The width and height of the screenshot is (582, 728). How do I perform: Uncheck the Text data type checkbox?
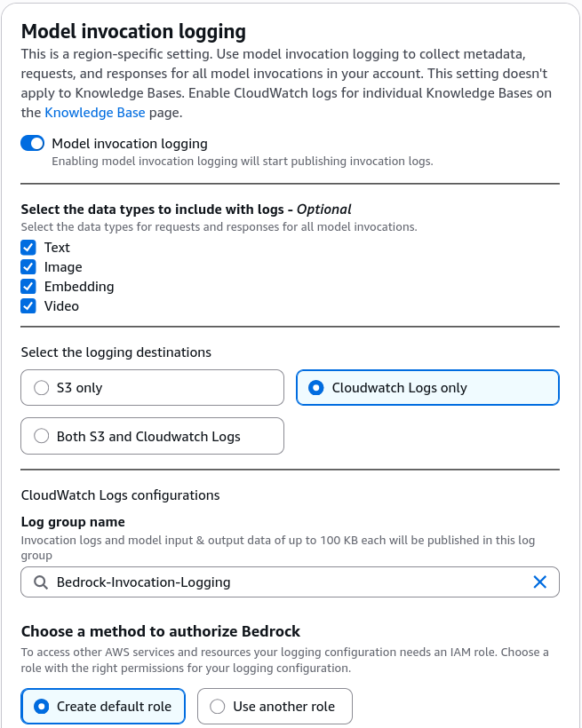coord(28,248)
